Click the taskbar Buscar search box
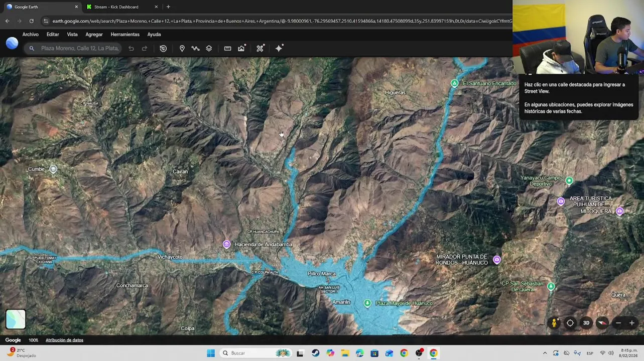The image size is (644, 361). coord(256,353)
